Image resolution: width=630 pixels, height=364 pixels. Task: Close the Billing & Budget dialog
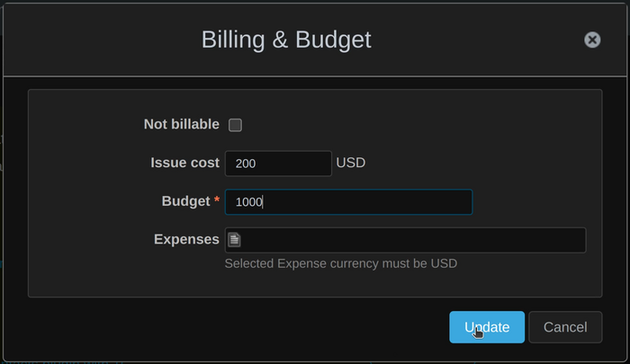pos(592,40)
